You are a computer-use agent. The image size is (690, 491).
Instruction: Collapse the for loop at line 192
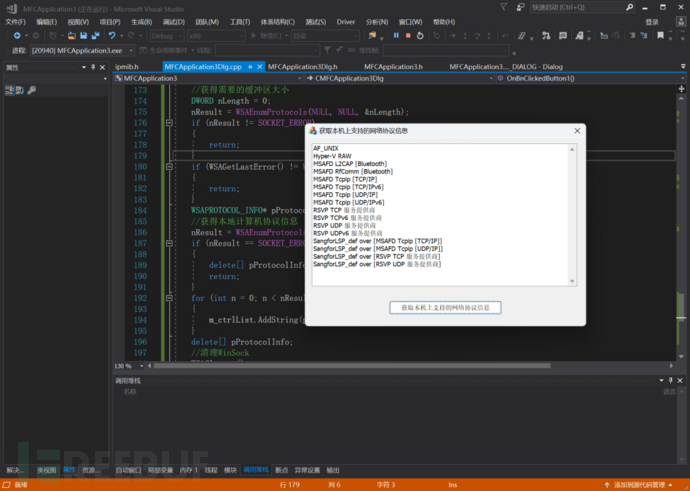169,298
